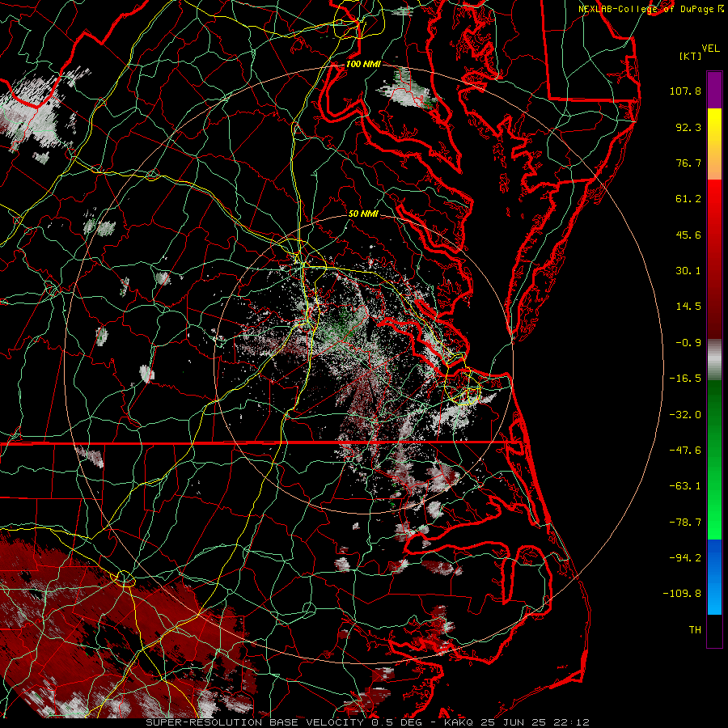Click the -109.8 velocity legend value
The height and width of the screenshot is (728, 728).
click(683, 594)
